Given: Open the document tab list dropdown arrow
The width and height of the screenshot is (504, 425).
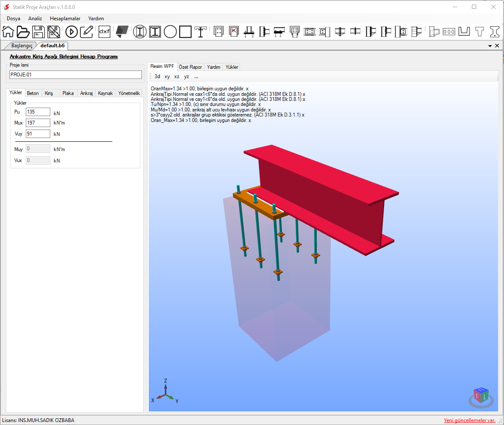Looking at the screenshot, I should point(490,46).
